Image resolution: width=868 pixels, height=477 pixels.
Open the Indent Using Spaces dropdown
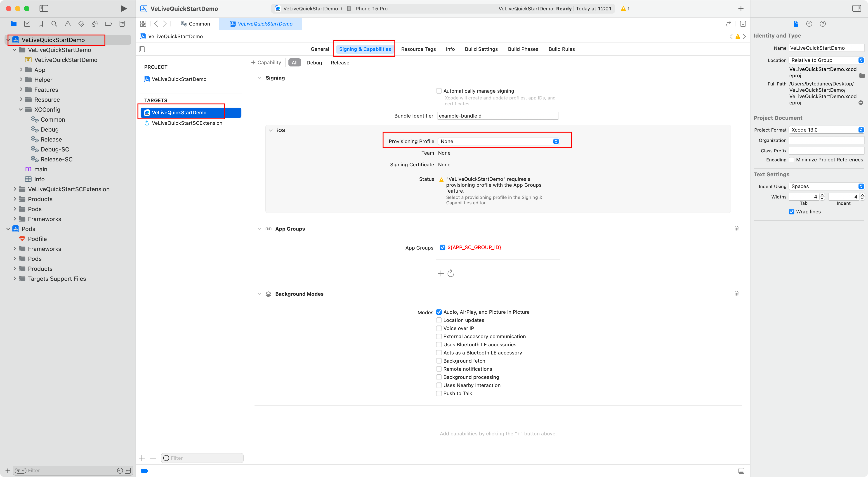click(827, 187)
